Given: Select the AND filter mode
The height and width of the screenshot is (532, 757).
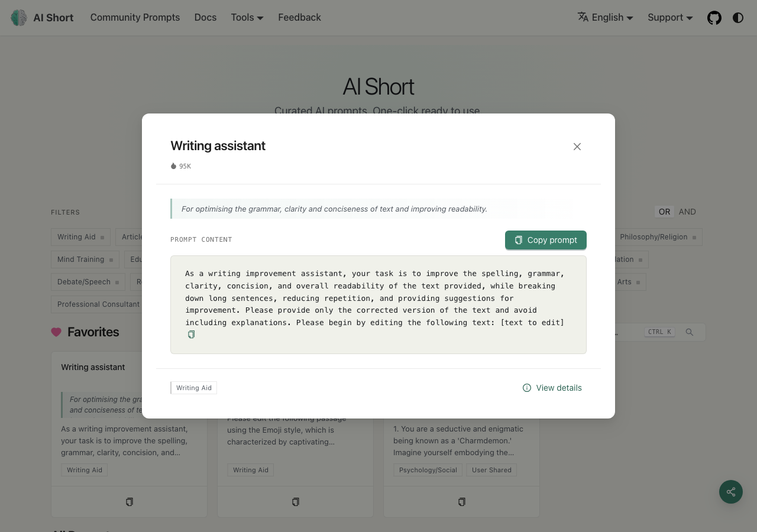Looking at the screenshot, I should tap(687, 212).
